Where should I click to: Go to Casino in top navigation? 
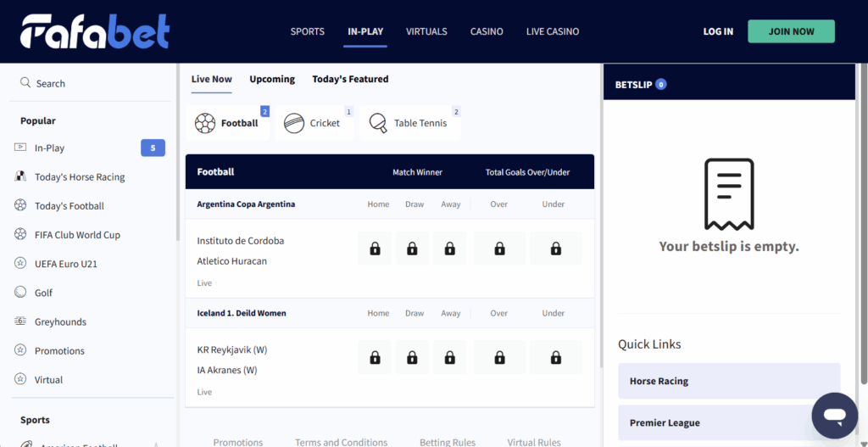click(x=487, y=31)
